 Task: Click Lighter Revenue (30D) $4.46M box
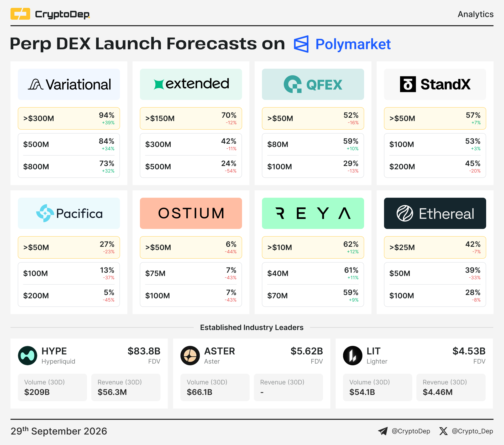tap(451, 387)
